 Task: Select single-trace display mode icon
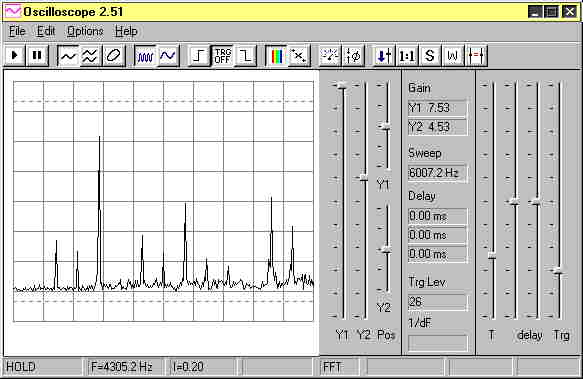pyautogui.click(x=68, y=56)
